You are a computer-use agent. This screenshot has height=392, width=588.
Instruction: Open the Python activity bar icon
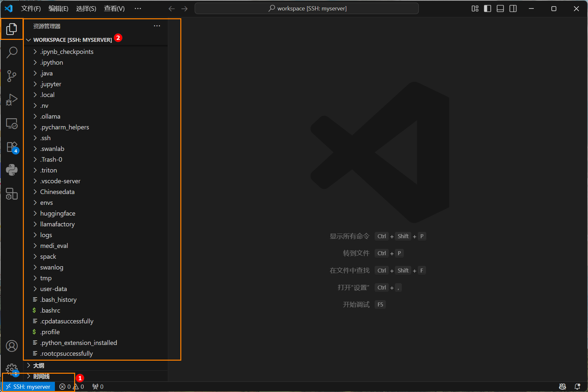tap(12, 170)
